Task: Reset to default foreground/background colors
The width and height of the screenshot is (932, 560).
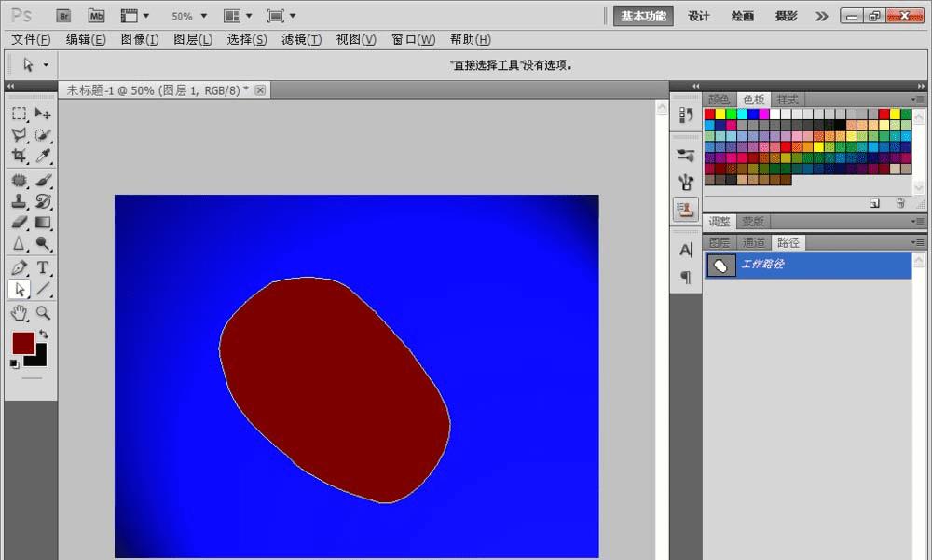Action: (14, 364)
